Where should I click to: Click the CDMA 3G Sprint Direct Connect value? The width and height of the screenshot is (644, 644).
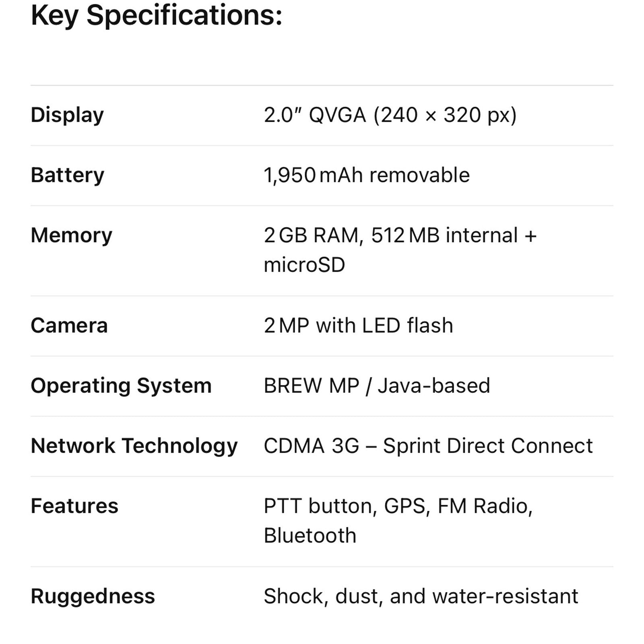(428, 446)
